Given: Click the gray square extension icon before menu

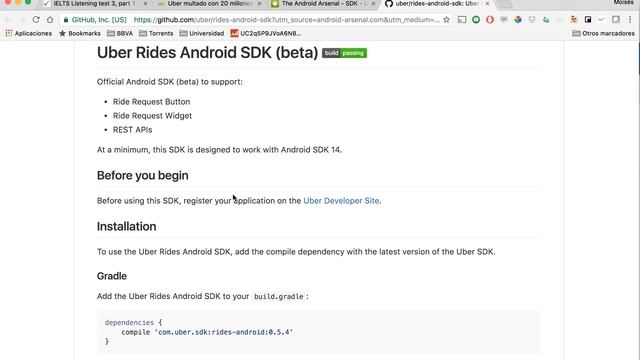Looking at the screenshot, I should [x=616, y=20].
